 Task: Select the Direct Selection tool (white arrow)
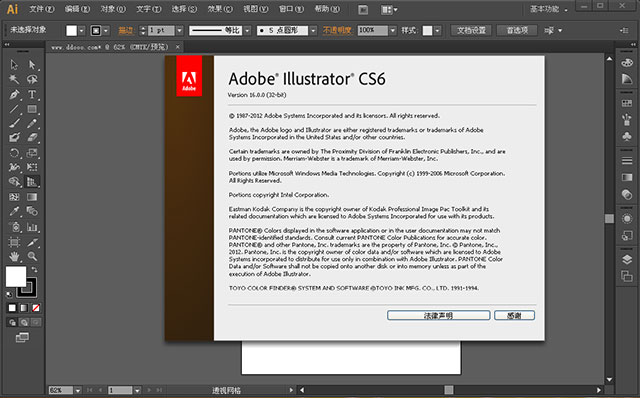[x=32, y=64]
